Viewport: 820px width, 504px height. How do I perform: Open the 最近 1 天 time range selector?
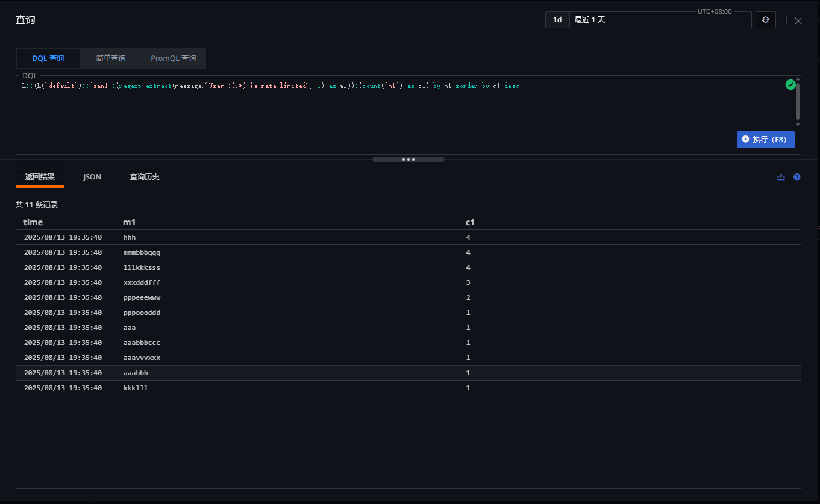pyautogui.click(x=660, y=20)
